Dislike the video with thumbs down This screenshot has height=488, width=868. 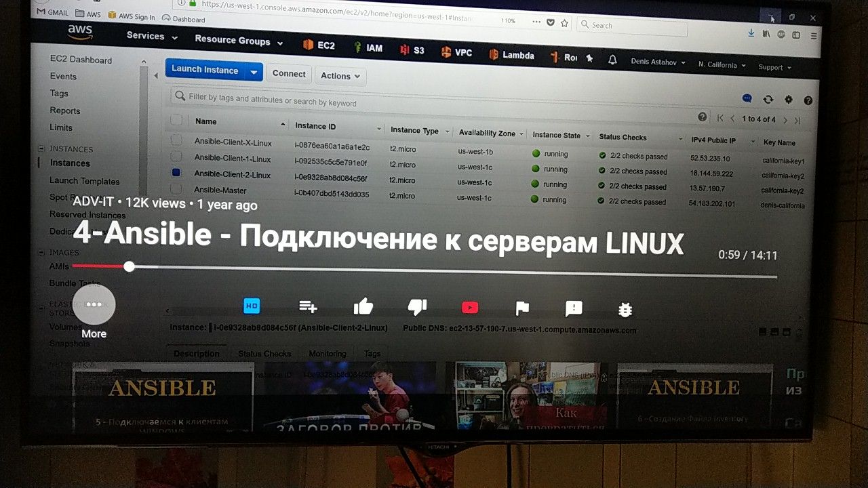(x=417, y=308)
